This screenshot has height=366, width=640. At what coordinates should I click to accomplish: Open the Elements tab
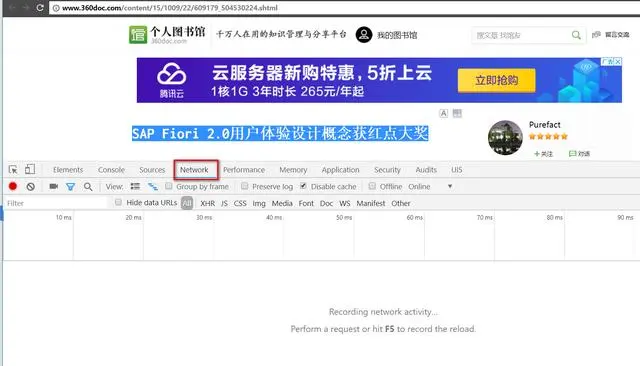(68, 170)
